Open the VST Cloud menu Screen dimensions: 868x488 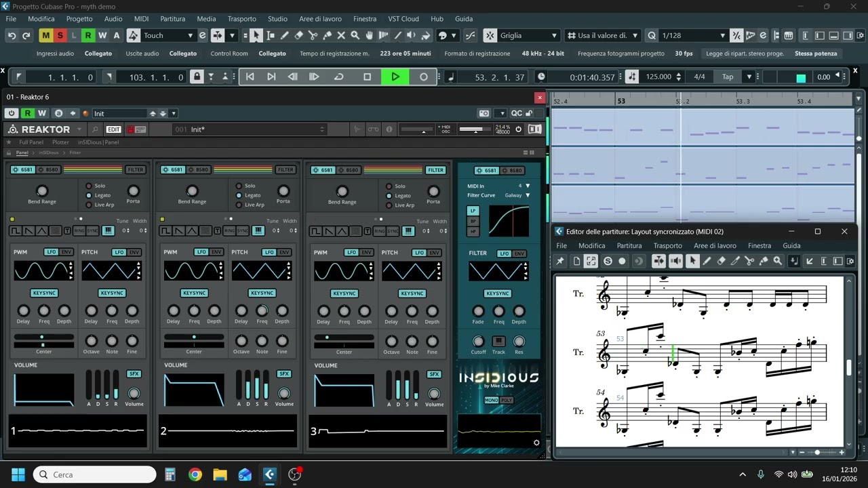point(403,19)
